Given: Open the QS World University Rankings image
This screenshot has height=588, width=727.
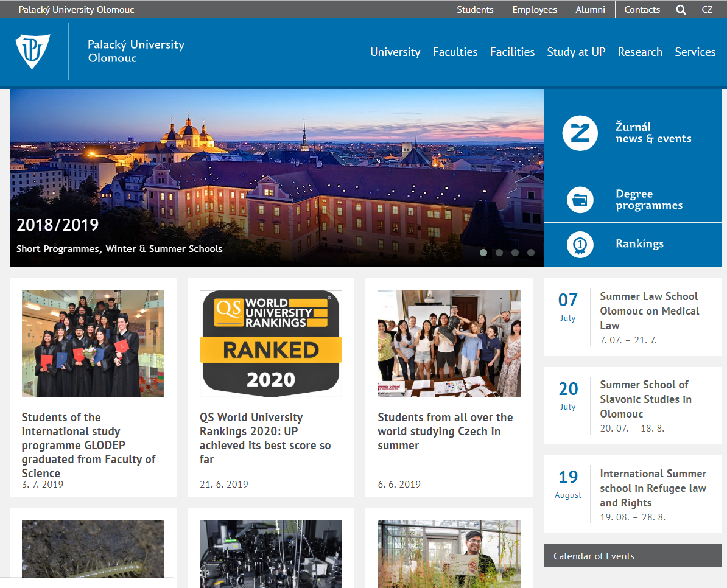Looking at the screenshot, I should point(271,344).
